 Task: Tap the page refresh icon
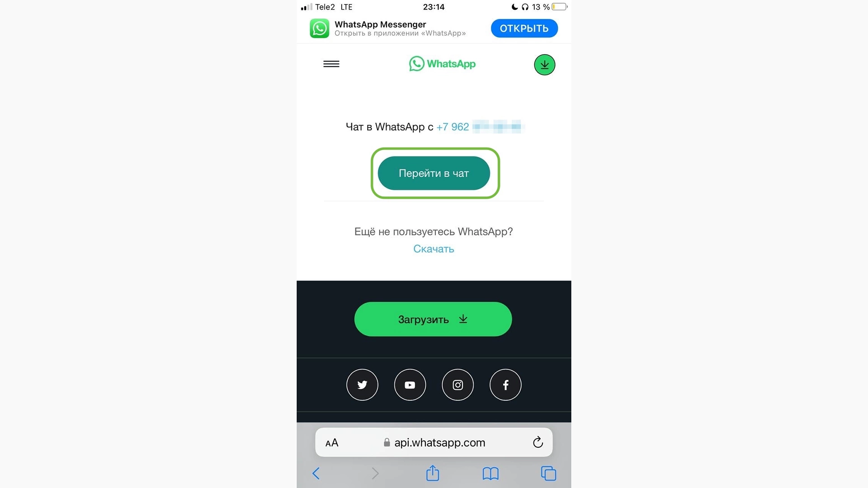coord(537,442)
